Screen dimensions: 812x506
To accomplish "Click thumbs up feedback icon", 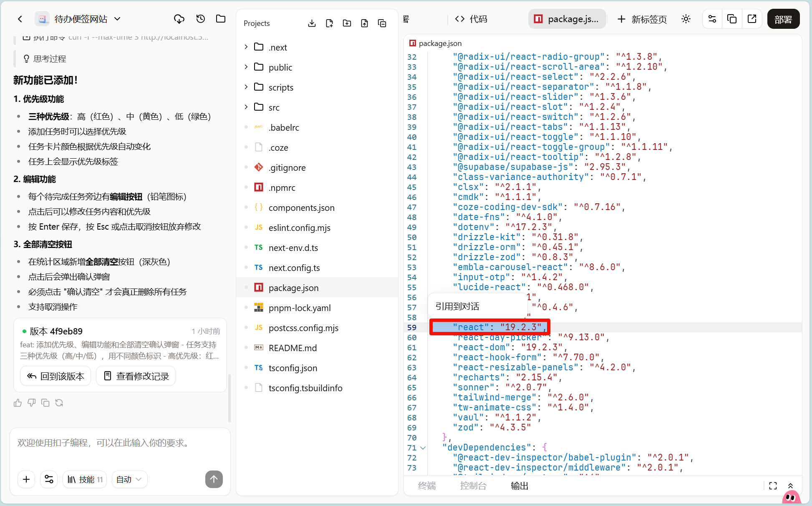I will [x=18, y=403].
